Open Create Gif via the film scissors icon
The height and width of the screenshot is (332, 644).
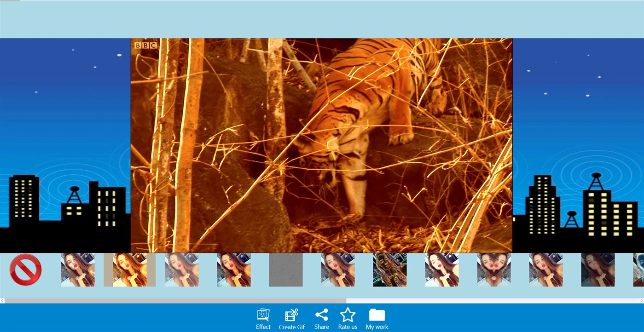(291, 315)
